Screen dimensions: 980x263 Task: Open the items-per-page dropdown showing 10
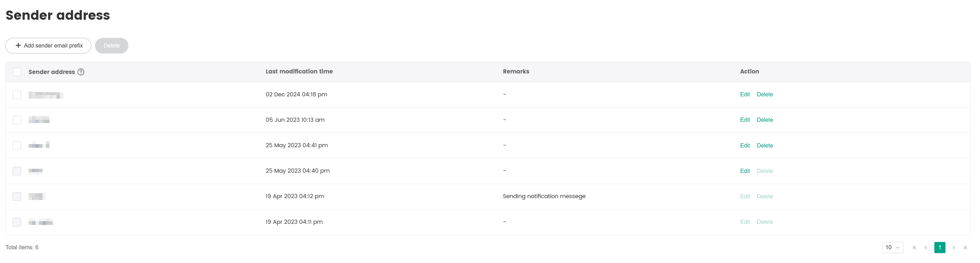[892, 247]
